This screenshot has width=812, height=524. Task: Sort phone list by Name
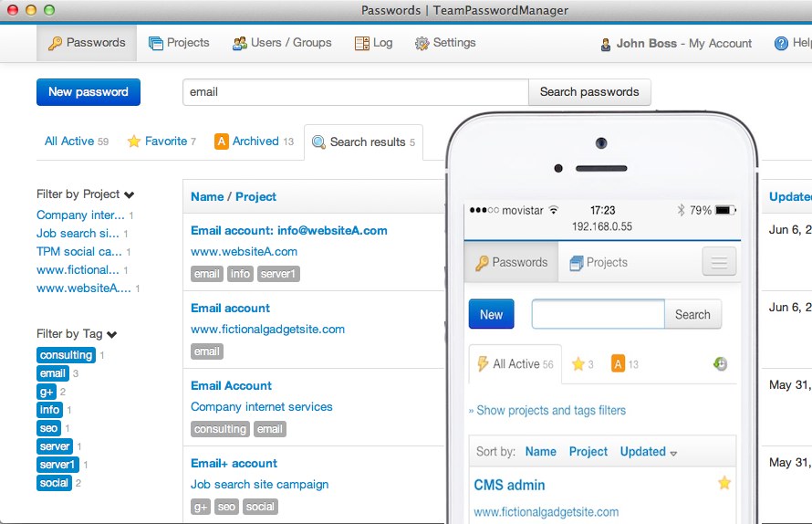pyautogui.click(x=541, y=452)
